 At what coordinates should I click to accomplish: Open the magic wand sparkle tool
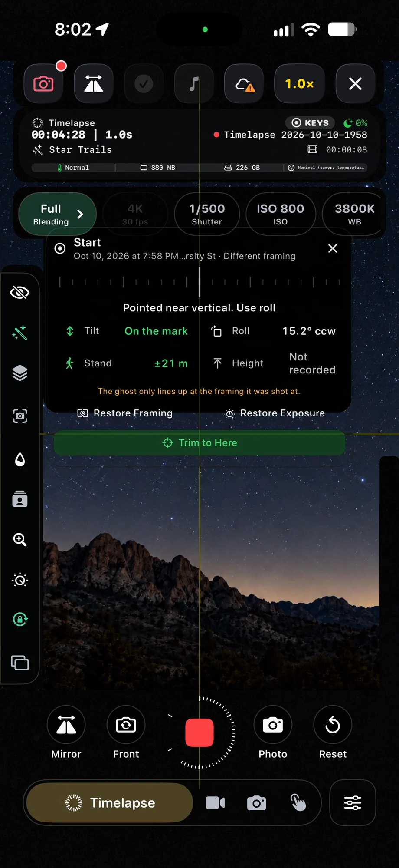point(20,333)
